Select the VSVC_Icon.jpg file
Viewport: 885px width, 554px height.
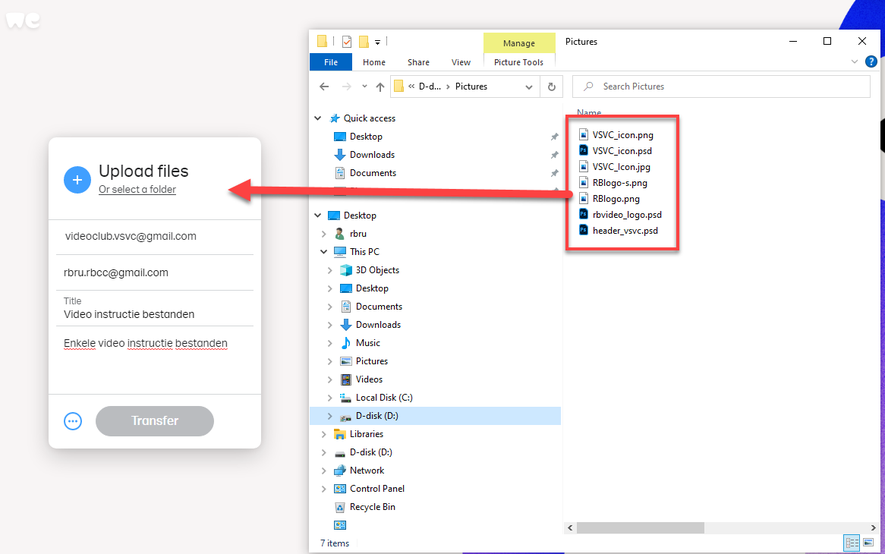(x=615, y=167)
